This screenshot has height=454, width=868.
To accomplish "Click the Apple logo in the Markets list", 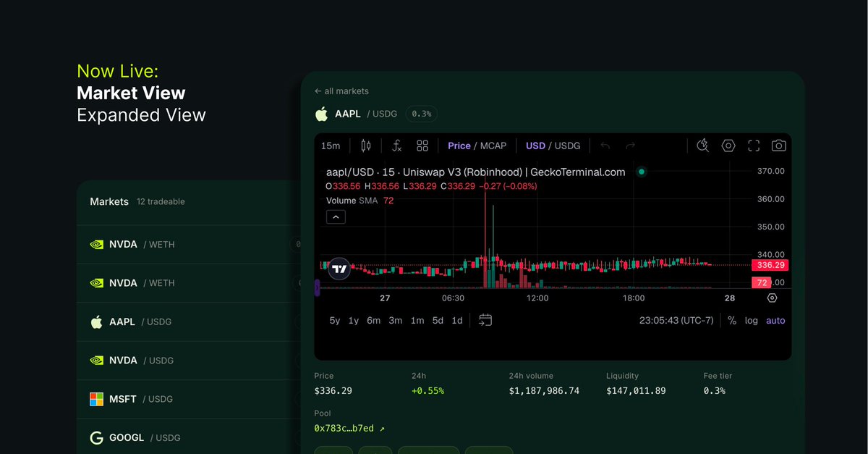I will 96,321.
